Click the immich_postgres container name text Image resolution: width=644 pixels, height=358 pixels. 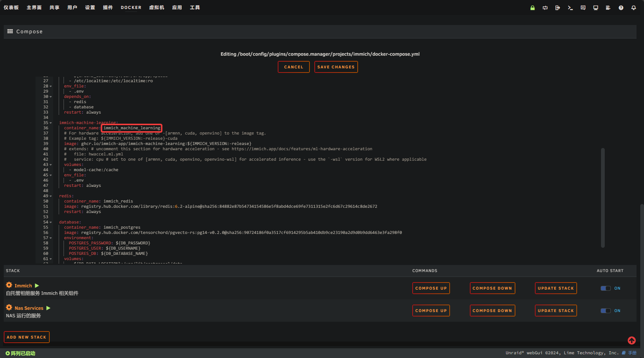(x=122, y=228)
